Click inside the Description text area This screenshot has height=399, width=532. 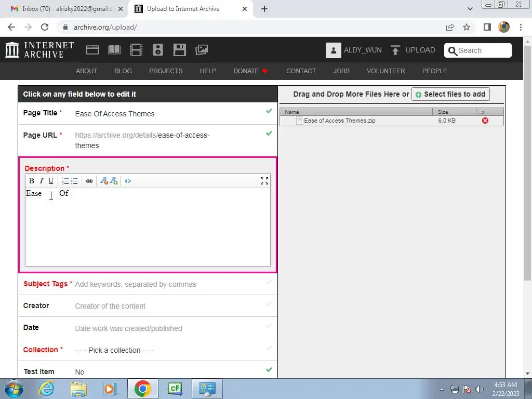pyautogui.click(x=148, y=227)
